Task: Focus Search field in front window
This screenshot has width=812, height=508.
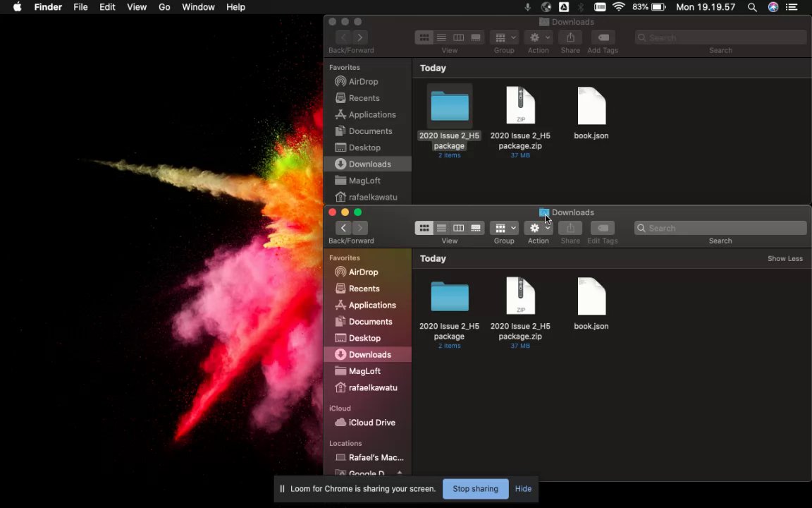Action: click(720, 228)
